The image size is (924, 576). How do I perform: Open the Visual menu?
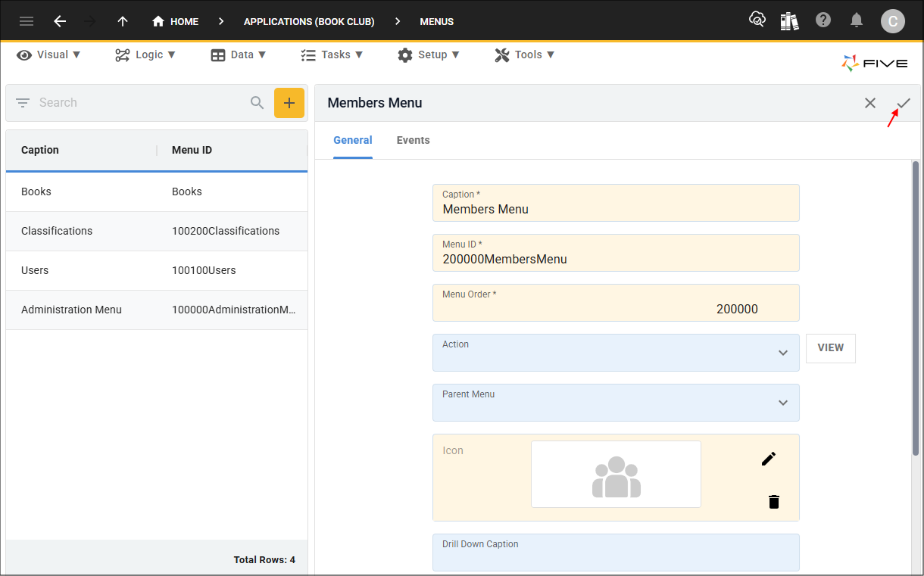click(48, 54)
